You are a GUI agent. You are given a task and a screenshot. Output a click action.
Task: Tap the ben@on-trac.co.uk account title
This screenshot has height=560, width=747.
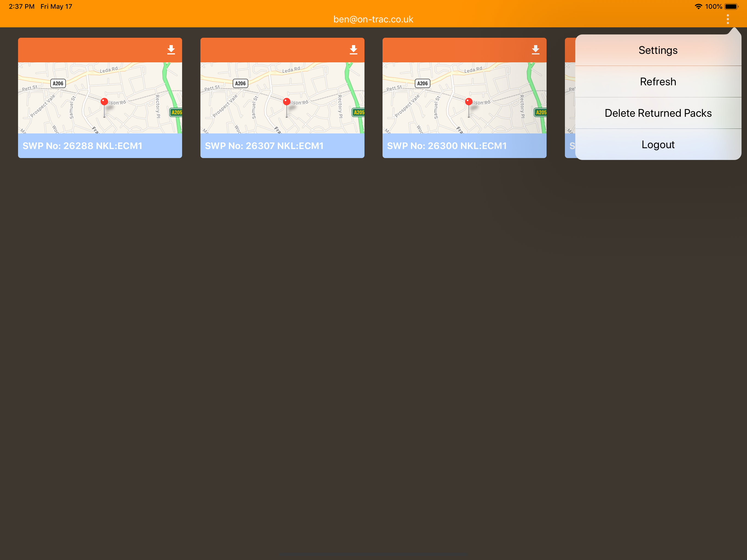click(x=373, y=19)
